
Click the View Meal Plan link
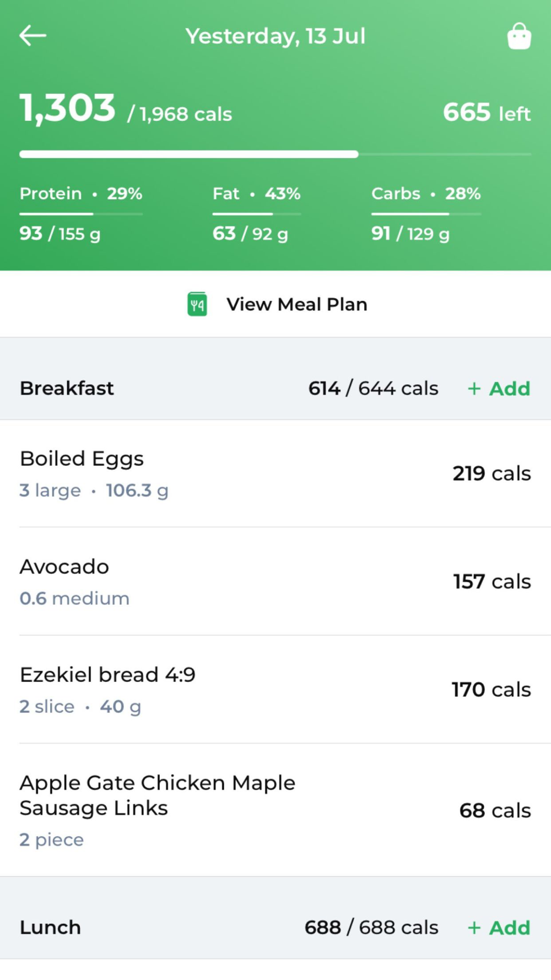(x=296, y=304)
